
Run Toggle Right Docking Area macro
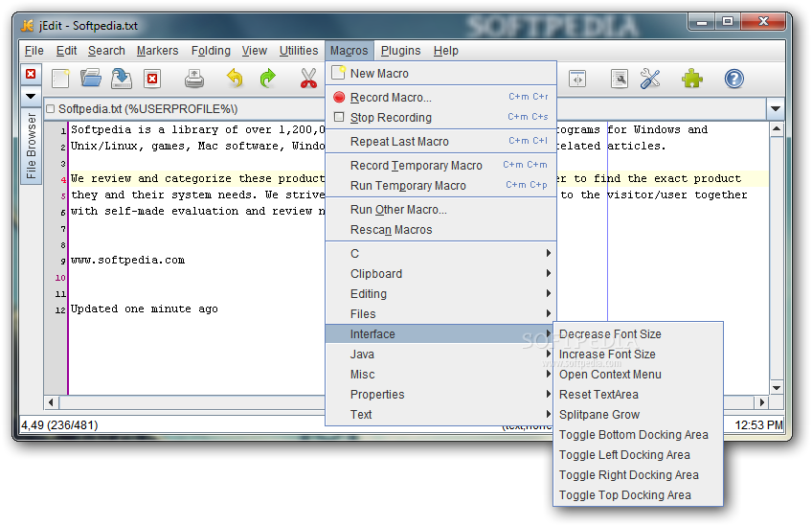[638, 475]
